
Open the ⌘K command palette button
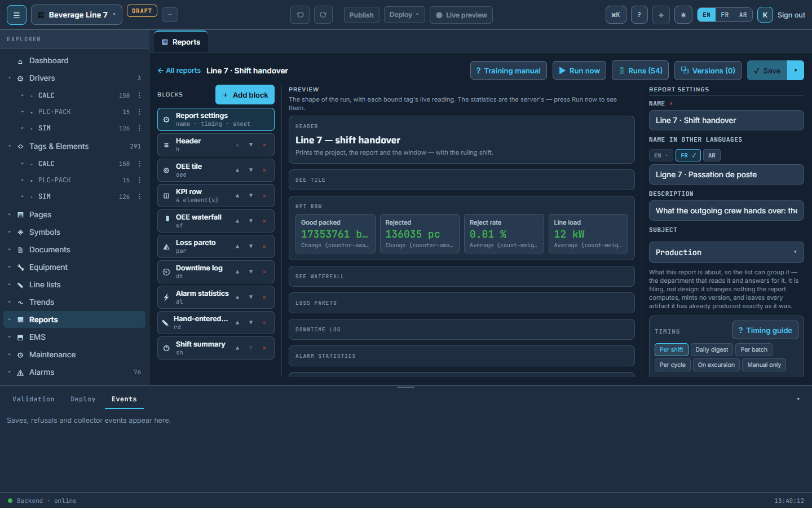point(616,15)
